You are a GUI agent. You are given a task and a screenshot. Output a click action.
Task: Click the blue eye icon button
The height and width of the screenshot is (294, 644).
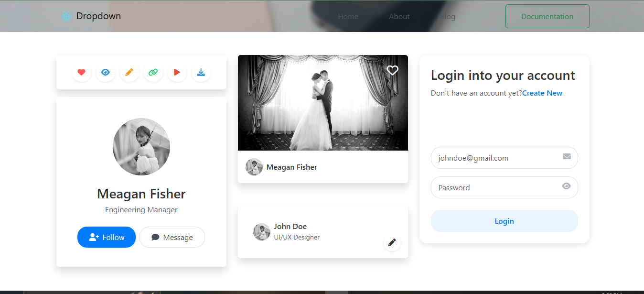click(105, 72)
